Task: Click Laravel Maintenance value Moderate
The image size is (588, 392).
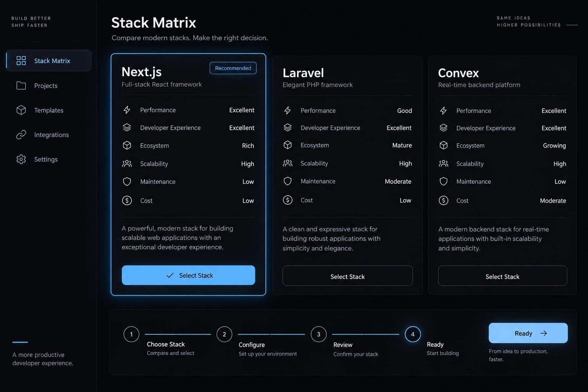Action: [398, 181]
